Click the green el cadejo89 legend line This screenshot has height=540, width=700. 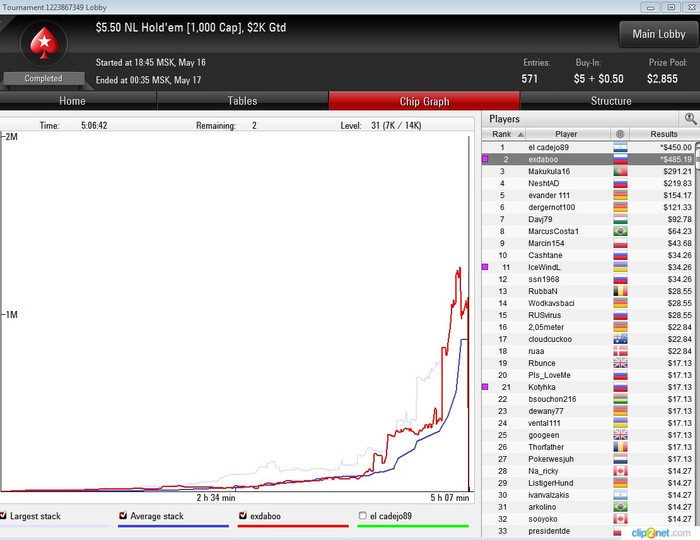point(413,526)
